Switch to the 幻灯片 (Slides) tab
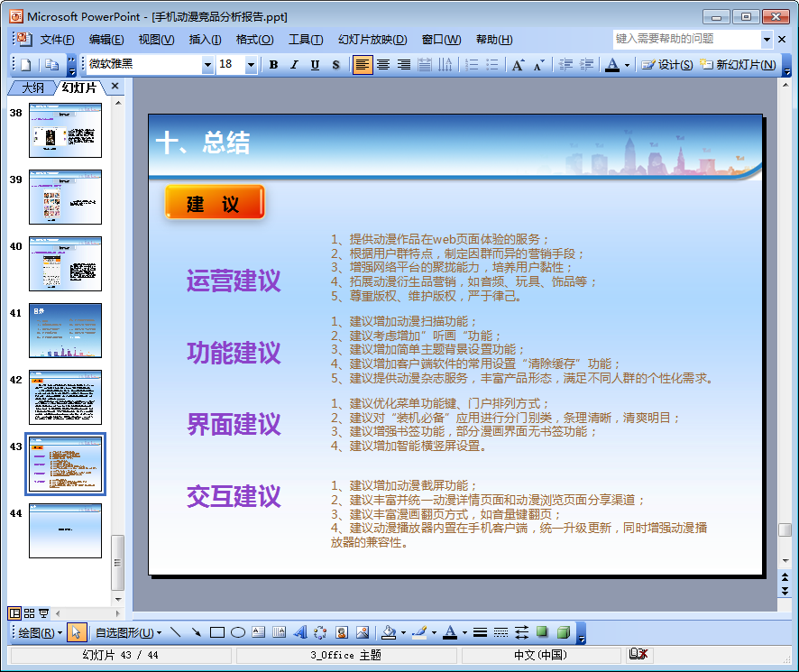Viewport: 799px width, 672px height. 79,87
